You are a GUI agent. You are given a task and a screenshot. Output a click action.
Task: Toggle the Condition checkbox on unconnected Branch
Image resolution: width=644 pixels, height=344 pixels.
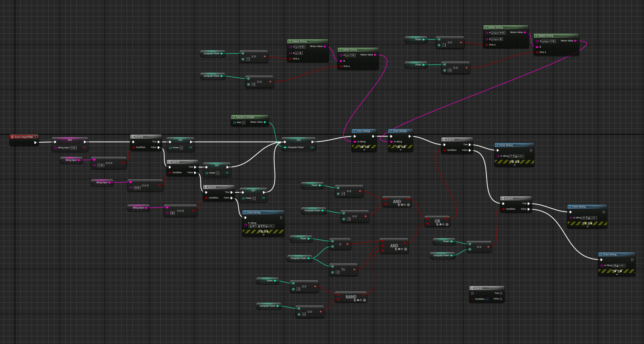click(487, 299)
